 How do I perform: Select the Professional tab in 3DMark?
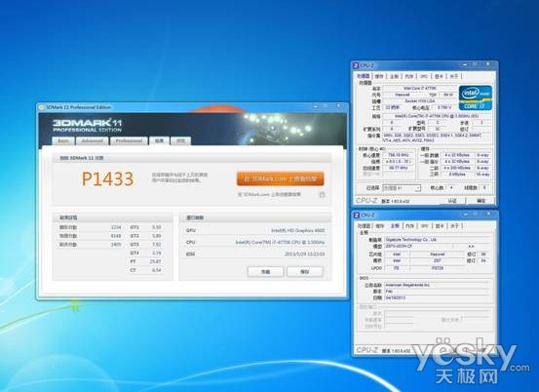(129, 141)
